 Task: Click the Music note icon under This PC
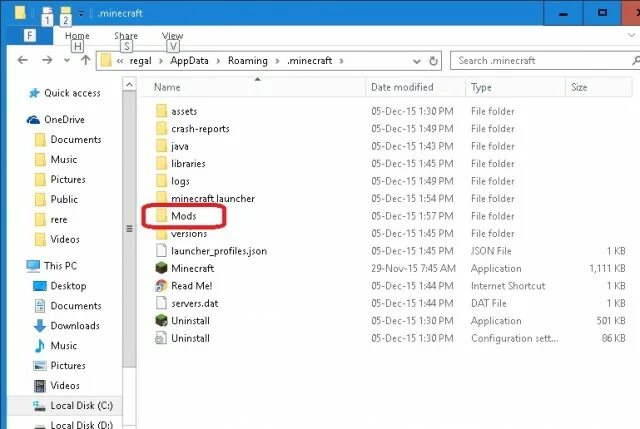coord(40,346)
